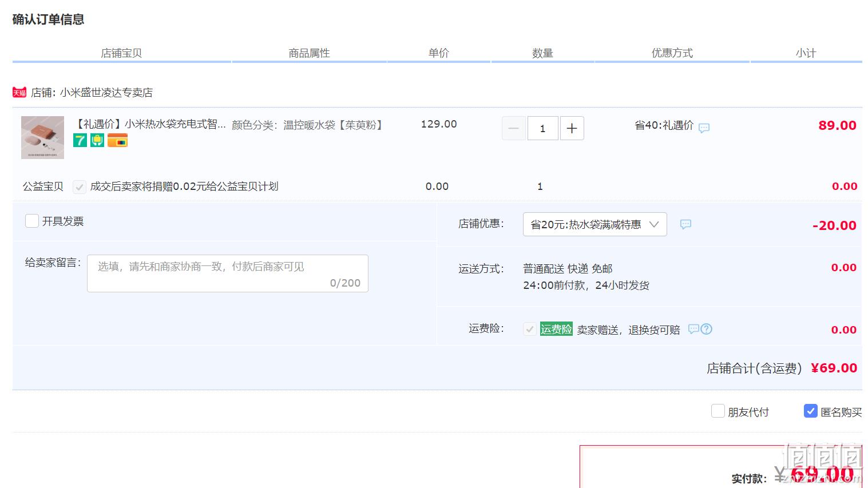
Task: Click the 确认订单信息 page heading
Action: click(x=49, y=19)
